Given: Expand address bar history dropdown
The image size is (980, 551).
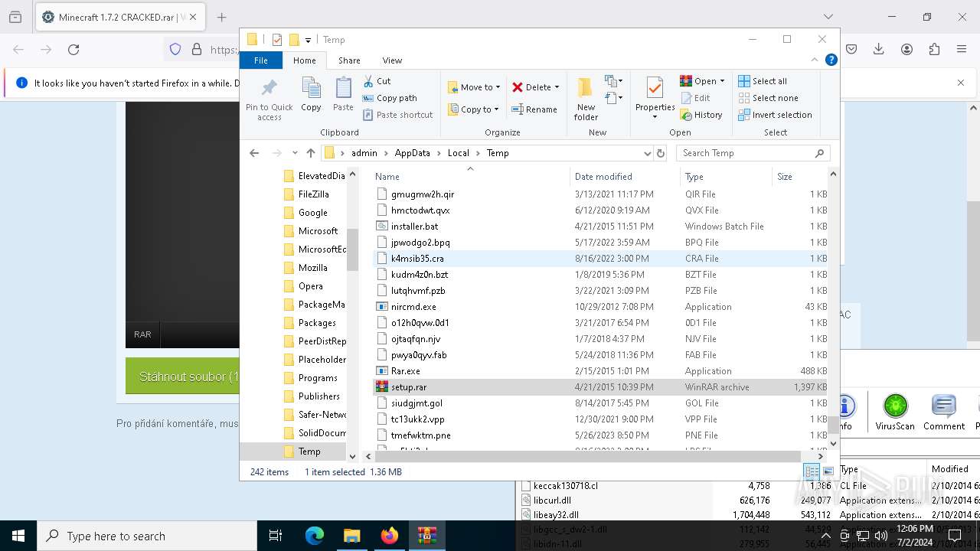Looking at the screenshot, I should tap(648, 153).
